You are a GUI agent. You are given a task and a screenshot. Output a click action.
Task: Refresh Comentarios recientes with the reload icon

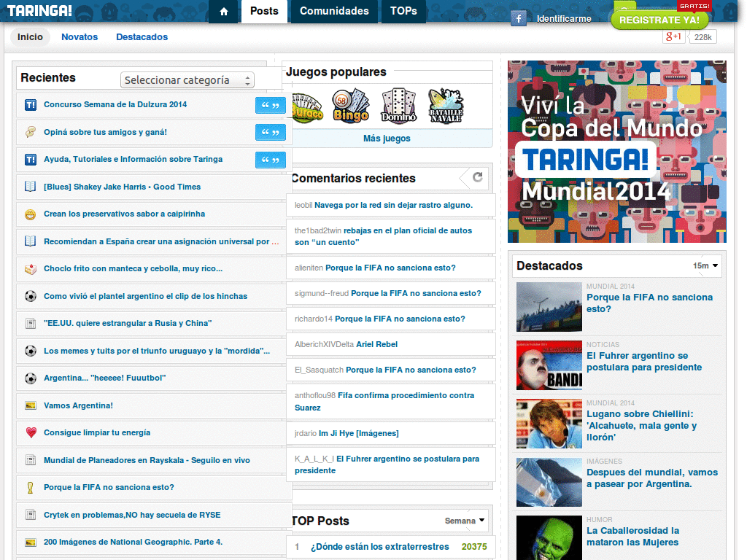coord(477,177)
